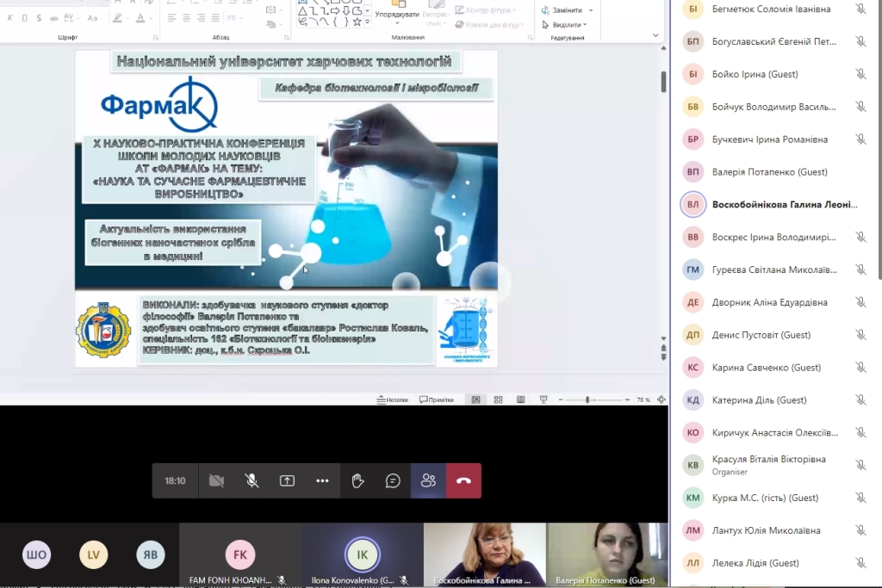The image size is (882, 588).
Task: Zoom out minus button
Action: click(560, 399)
